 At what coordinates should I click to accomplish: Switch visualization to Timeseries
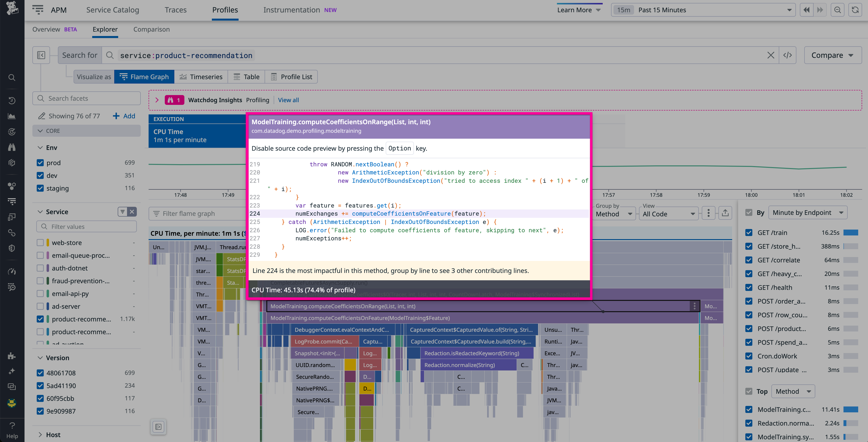[201, 76]
